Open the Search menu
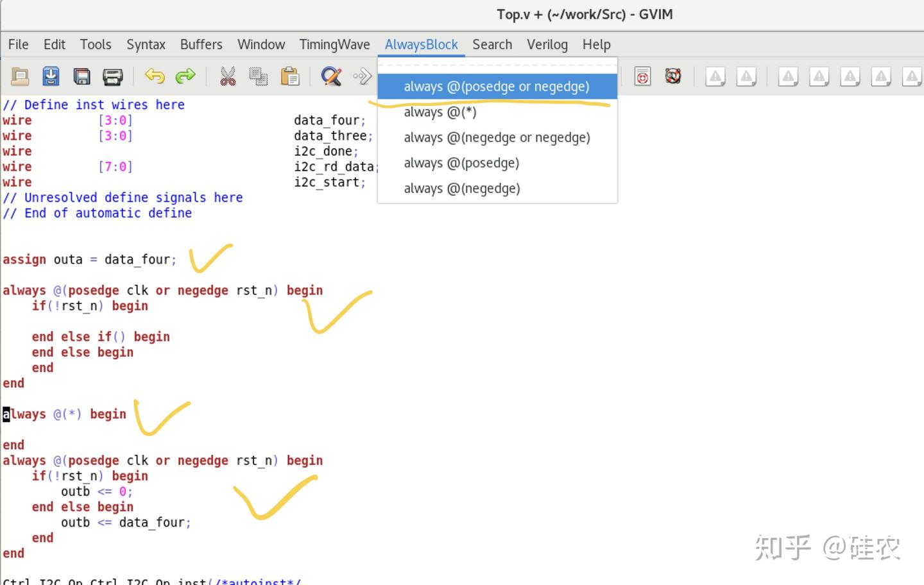This screenshot has height=585, width=924. [x=492, y=44]
